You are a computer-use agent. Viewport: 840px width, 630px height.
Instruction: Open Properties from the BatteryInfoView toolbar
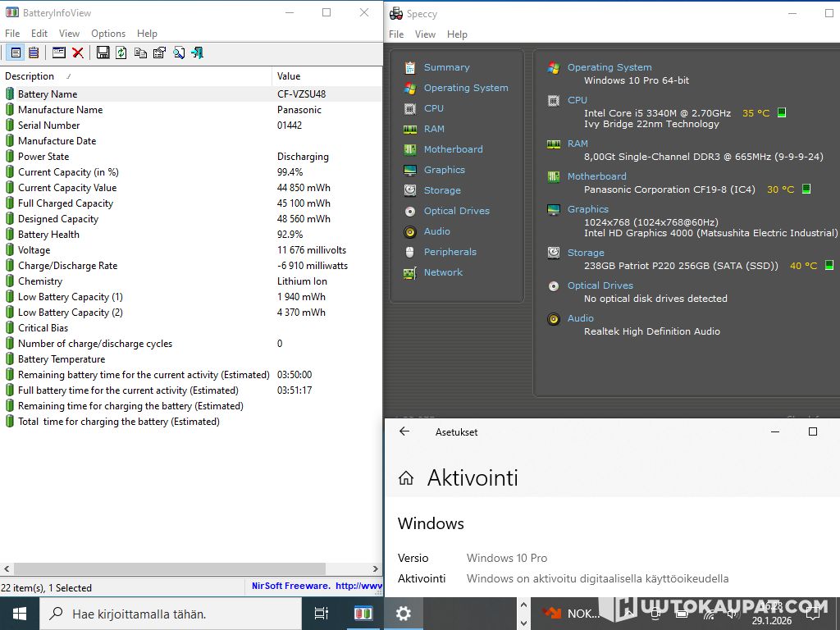[159, 52]
